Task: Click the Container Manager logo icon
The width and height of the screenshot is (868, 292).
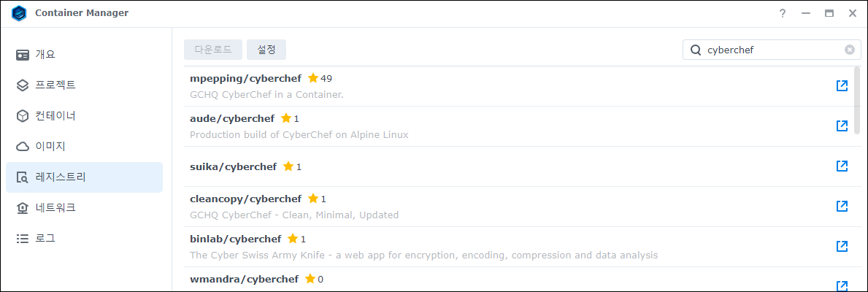Action: (19, 13)
